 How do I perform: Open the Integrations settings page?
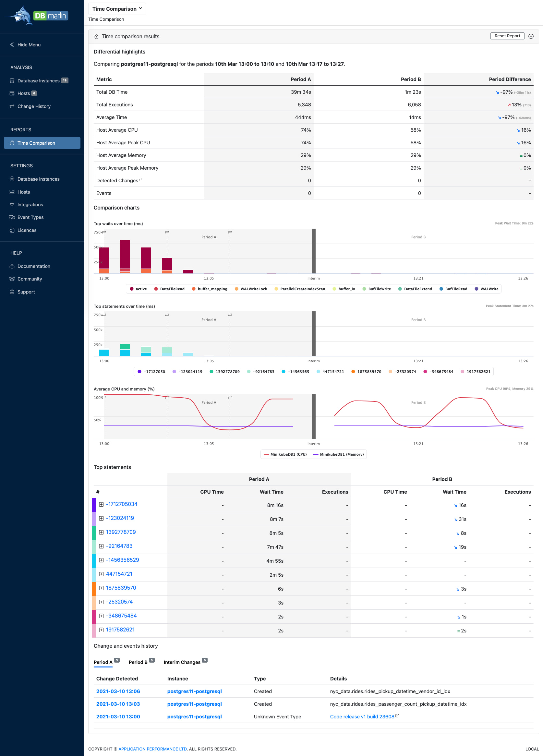(x=30, y=204)
